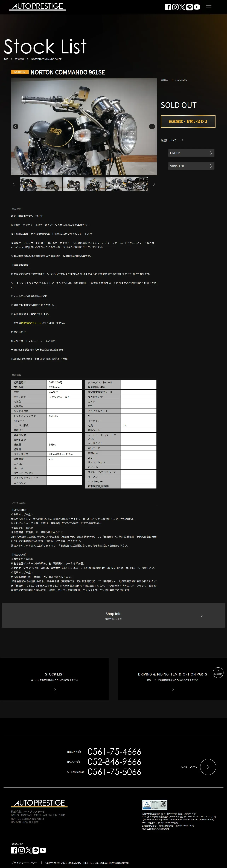Click the 'ブラック/ゴールド' table cell

[64, 397]
